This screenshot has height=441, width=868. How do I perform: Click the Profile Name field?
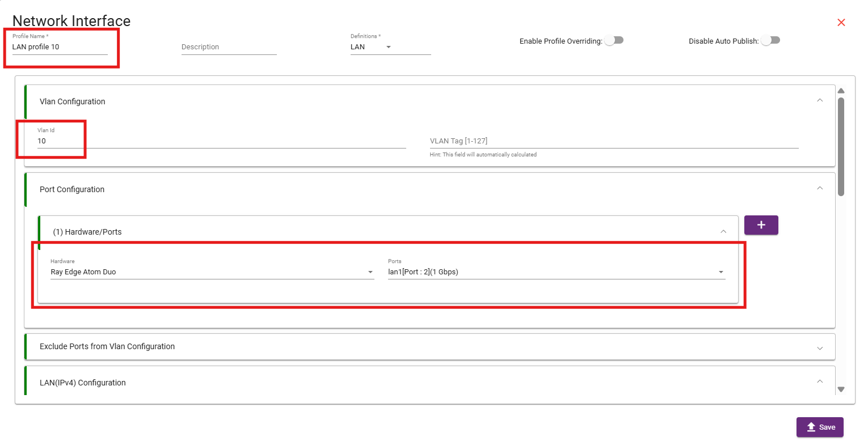[x=60, y=47]
